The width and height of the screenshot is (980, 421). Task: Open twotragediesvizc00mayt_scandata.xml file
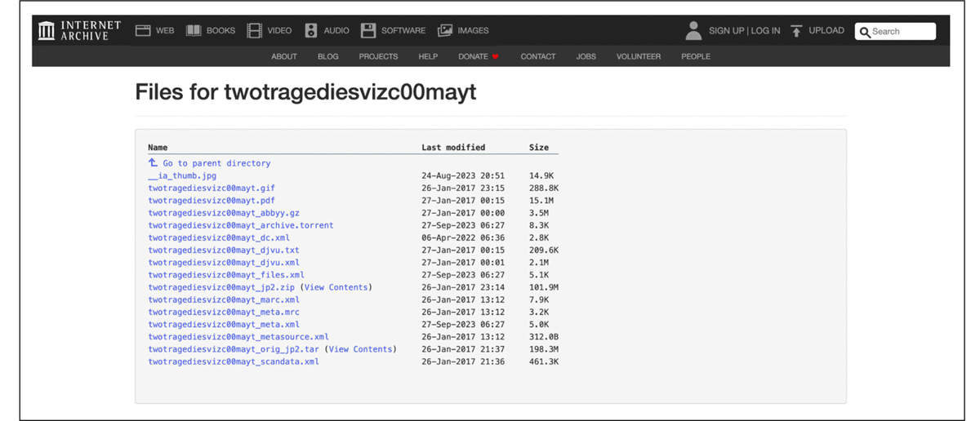(x=234, y=361)
